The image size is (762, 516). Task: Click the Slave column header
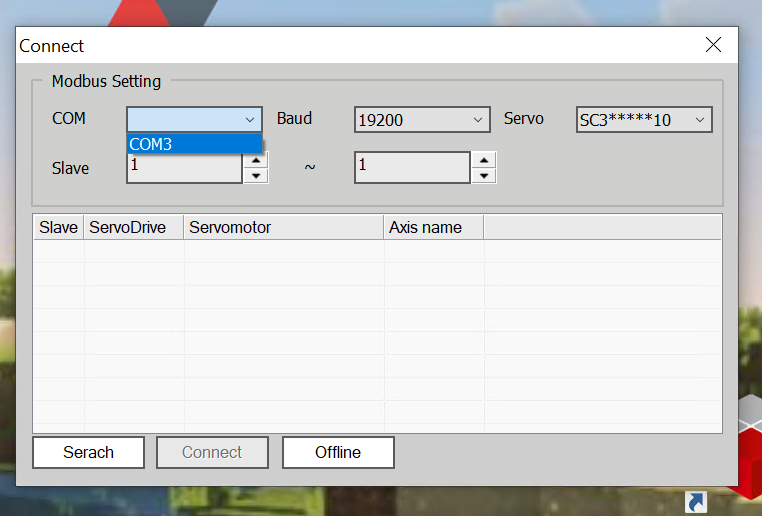[58, 227]
